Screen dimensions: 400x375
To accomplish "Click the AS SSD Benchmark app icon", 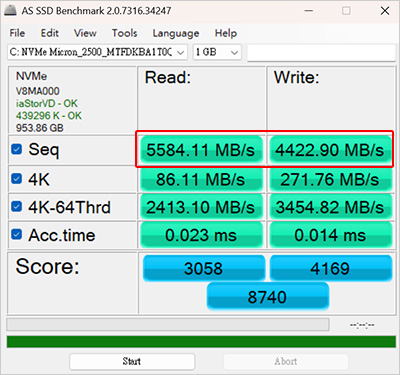I will pyautogui.click(x=10, y=10).
